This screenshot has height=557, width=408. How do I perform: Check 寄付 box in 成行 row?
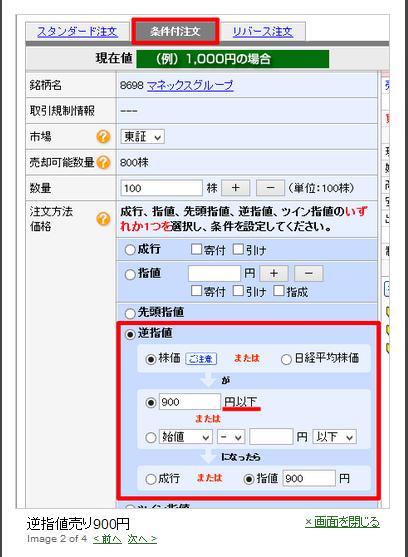(x=196, y=249)
